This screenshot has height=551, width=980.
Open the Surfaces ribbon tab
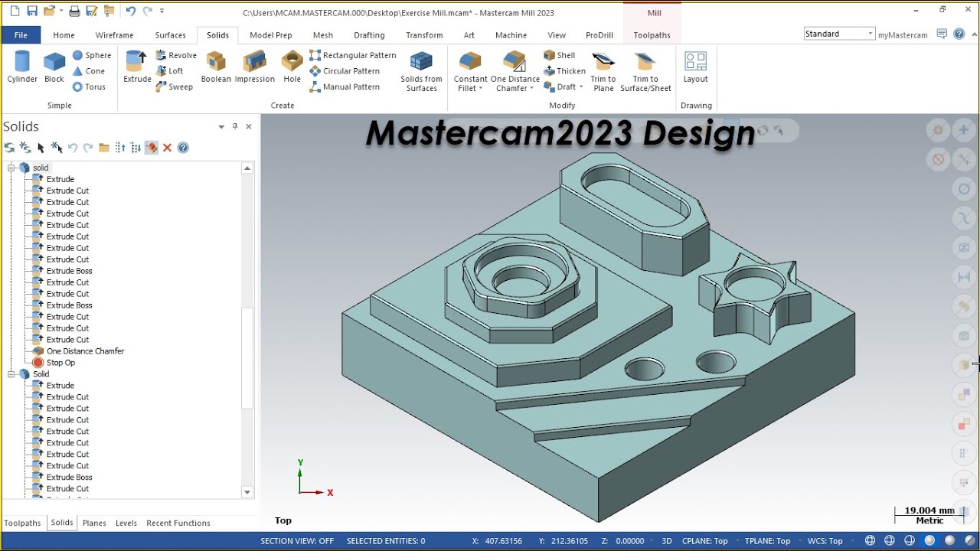click(170, 35)
